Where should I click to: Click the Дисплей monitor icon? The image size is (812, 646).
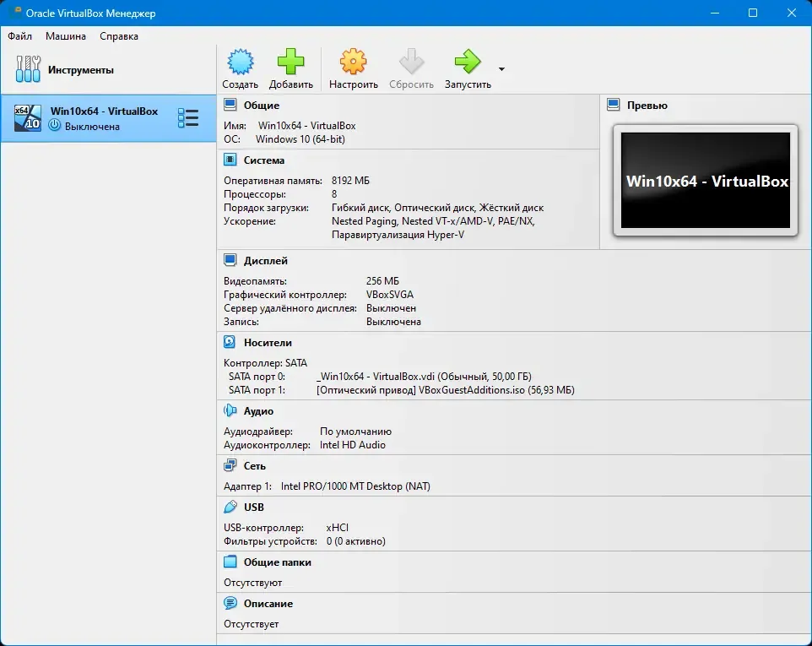coord(230,260)
